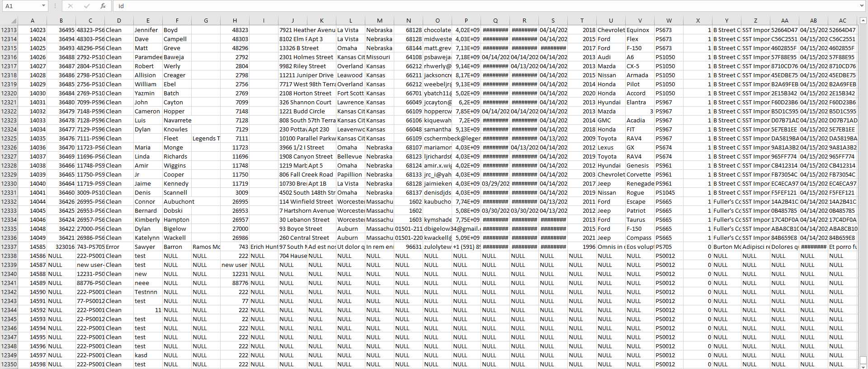The width and height of the screenshot is (868, 369).
Task: Expand the formula bar with chevron
Action: (x=862, y=6)
